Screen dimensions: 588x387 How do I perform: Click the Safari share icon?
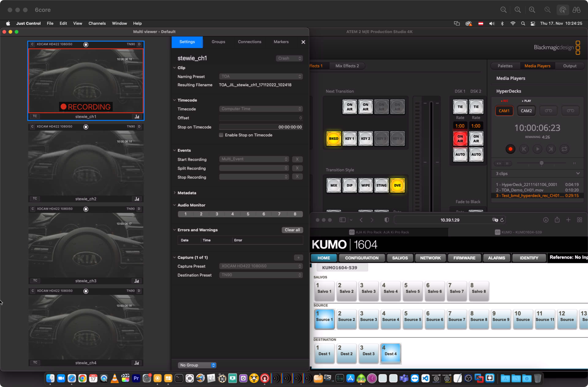[557, 220]
